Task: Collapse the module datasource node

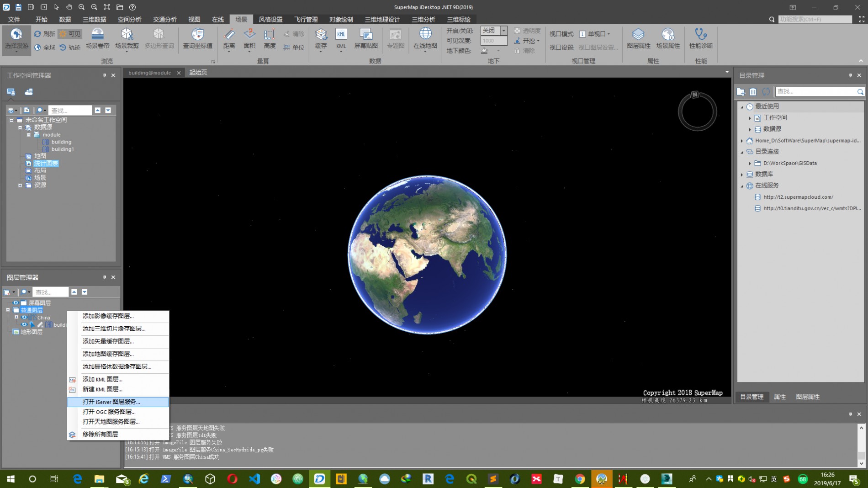Action: 28,135
